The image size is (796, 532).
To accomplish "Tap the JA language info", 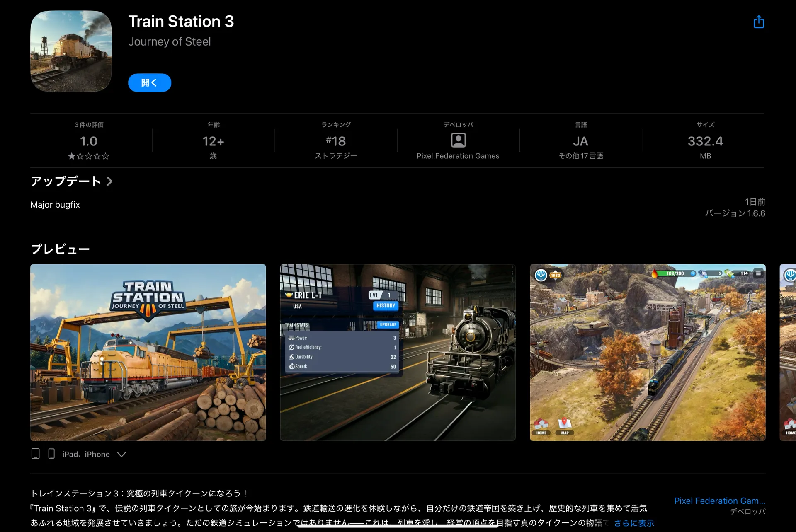I will tap(580, 141).
